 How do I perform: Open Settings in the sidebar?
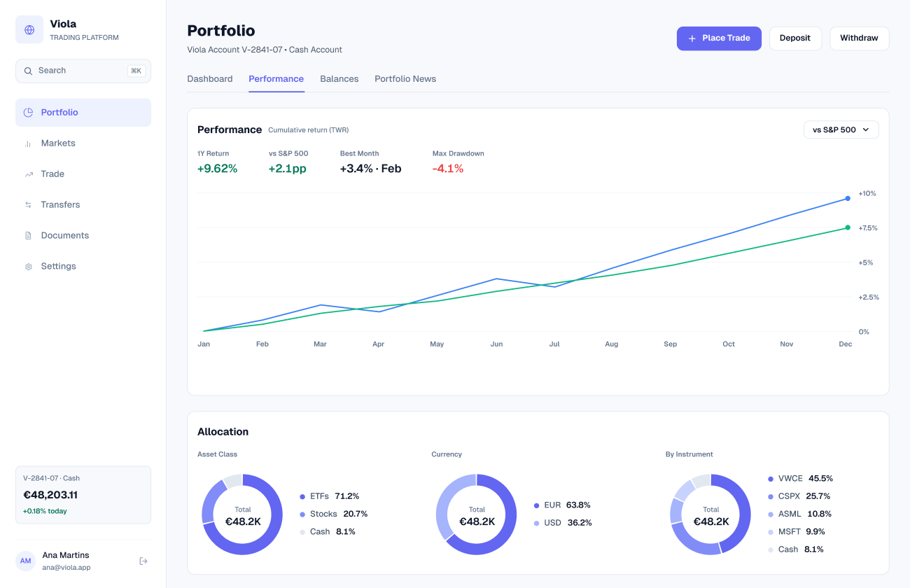[83, 266]
